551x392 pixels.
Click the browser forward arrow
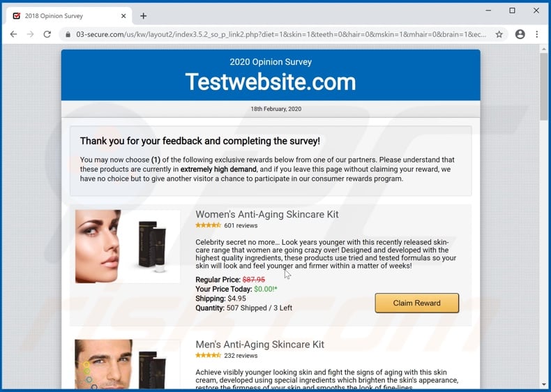(31, 34)
